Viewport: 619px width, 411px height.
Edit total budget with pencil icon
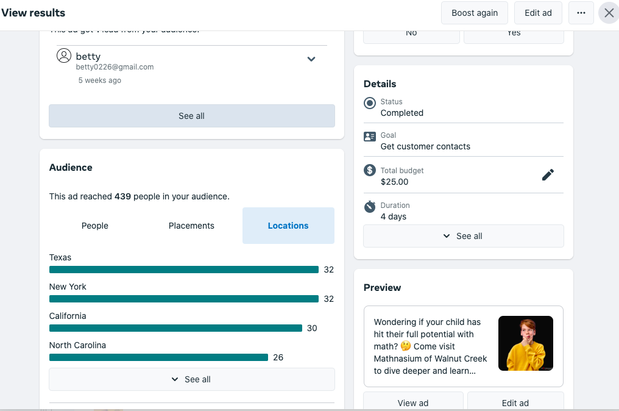click(547, 175)
